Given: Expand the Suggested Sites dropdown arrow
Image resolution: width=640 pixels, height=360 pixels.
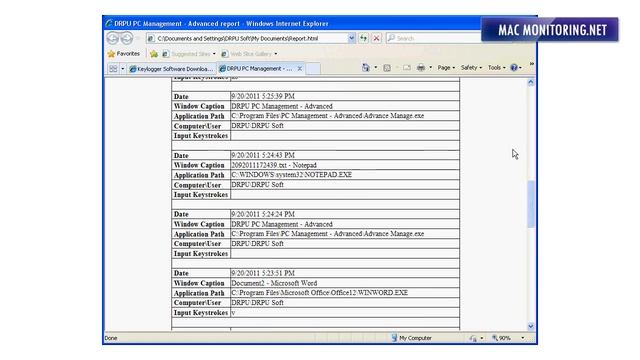Looking at the screenshot, I should (x=214, y=54).
